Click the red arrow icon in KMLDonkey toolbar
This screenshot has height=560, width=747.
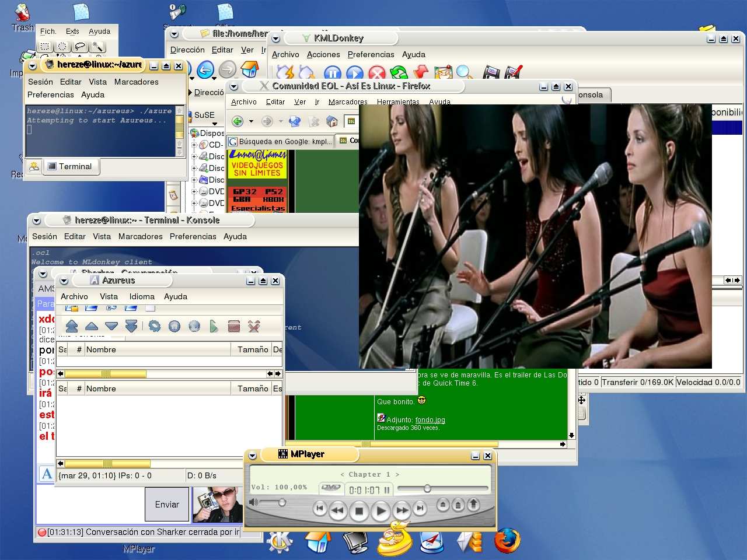pyautogui.click(x=420, y=73)
